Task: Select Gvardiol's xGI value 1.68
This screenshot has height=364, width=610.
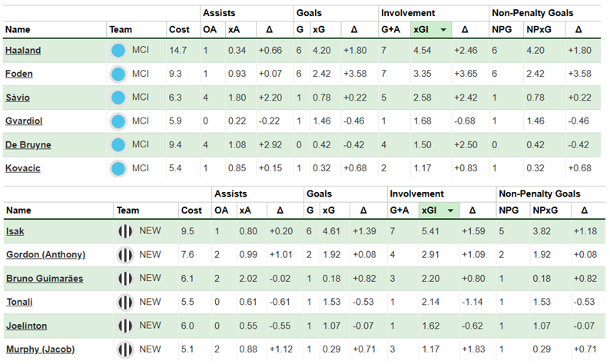Action: pos(423,121)
